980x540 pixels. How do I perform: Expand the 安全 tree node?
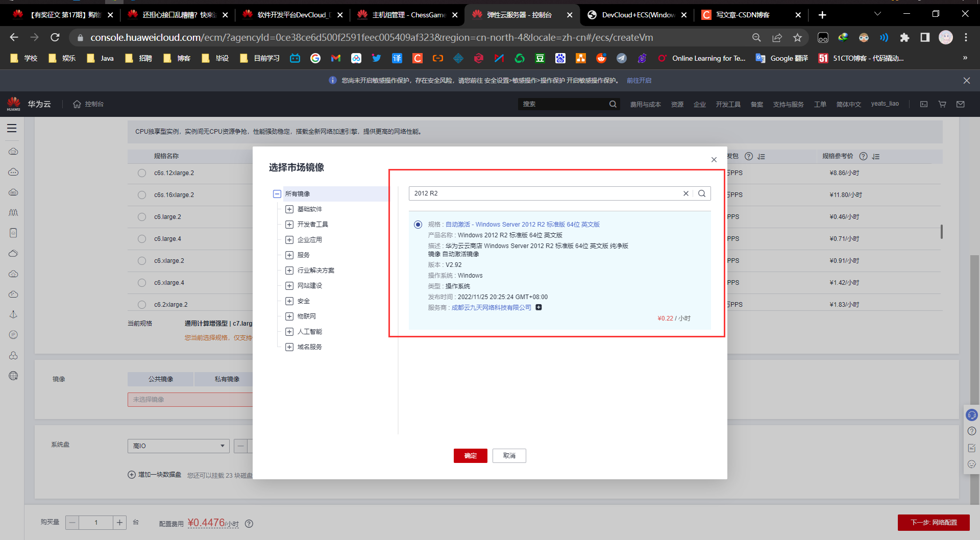(x=289, y=301)
